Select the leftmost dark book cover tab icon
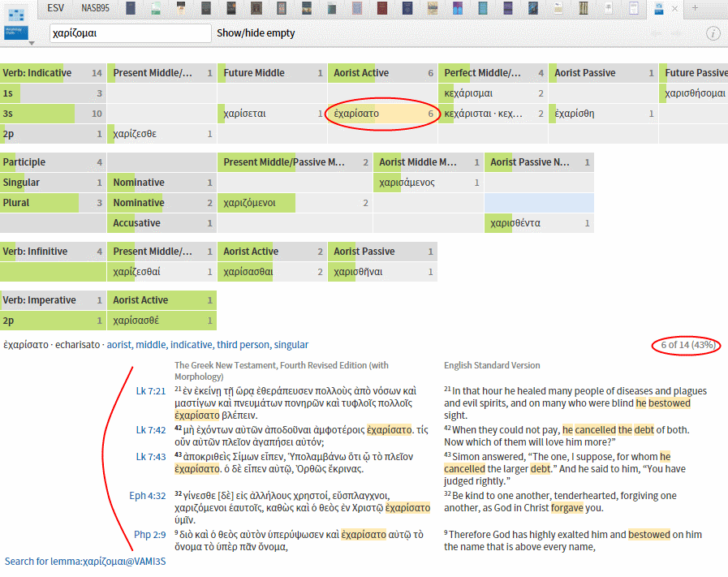 tap(130, 8)
